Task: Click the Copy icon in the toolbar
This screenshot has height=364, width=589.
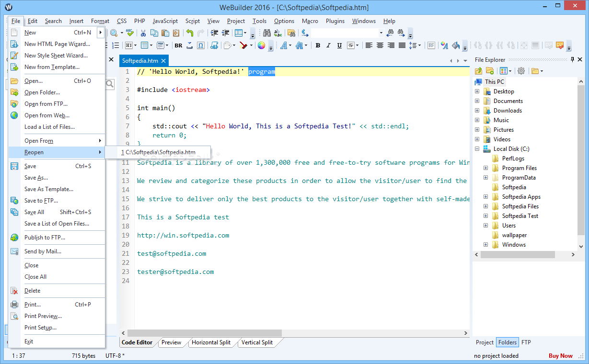Action: [154, 33]
